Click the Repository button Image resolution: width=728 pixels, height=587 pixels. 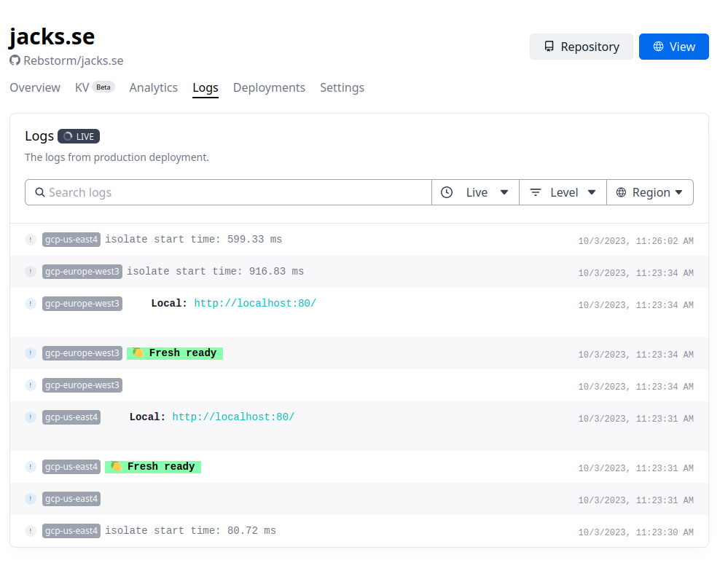(x=582, y=47)
